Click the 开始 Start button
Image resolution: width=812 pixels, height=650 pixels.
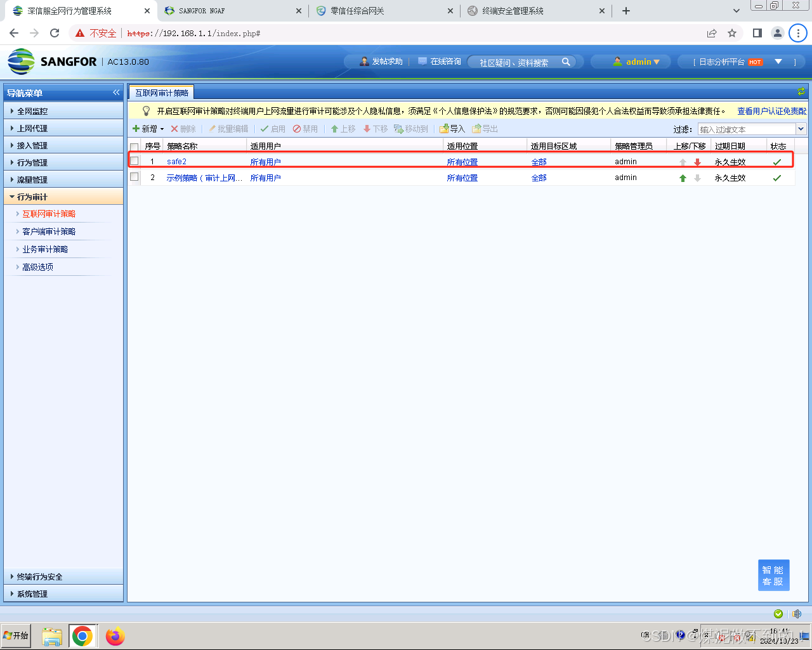pyautogui.click(x=16, y=635)
